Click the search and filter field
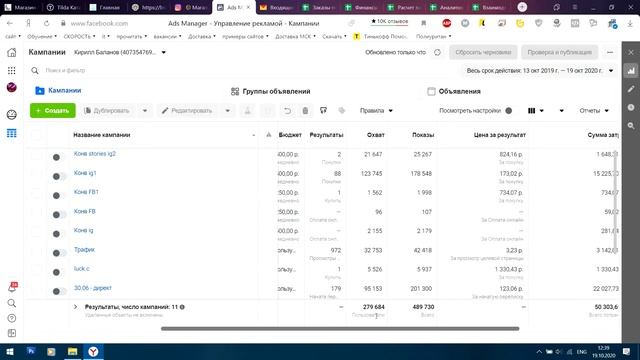640x360 pixels. point(245,71)
